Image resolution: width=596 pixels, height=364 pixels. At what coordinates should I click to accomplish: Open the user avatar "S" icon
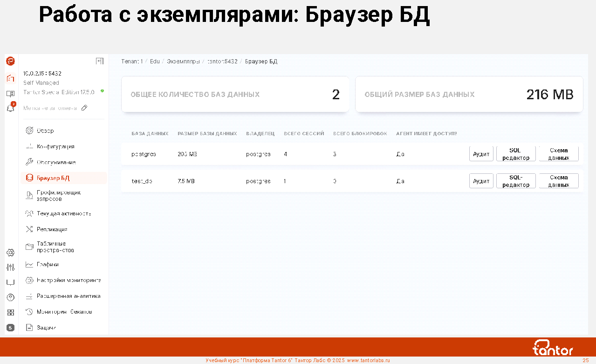pos(10,328)
